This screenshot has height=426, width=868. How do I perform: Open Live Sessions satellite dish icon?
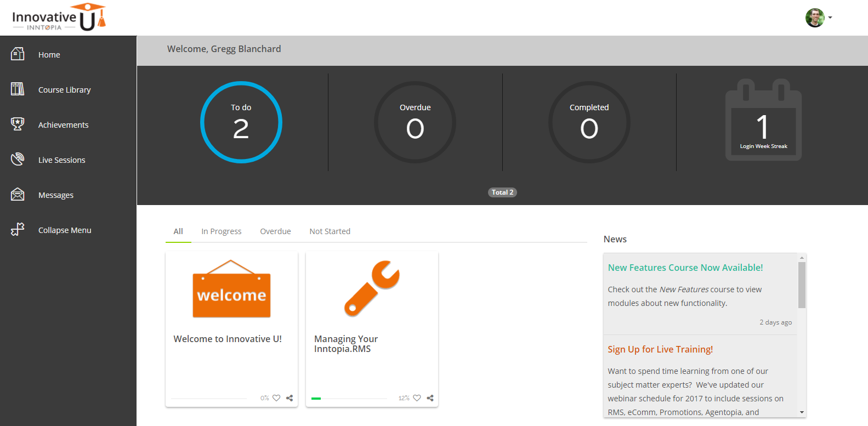[18, 159]
